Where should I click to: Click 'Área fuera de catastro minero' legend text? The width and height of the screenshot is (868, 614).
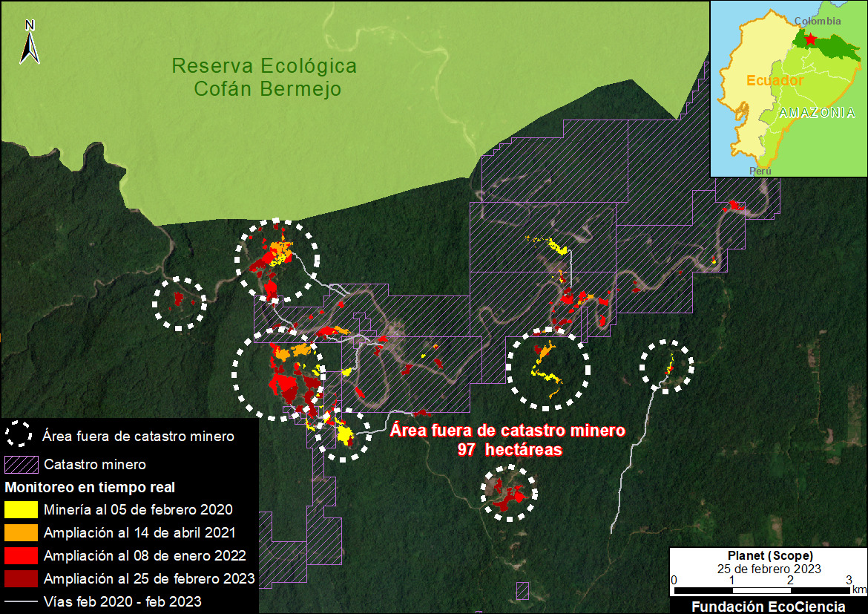pyautogui.click(x=138, y=437)
